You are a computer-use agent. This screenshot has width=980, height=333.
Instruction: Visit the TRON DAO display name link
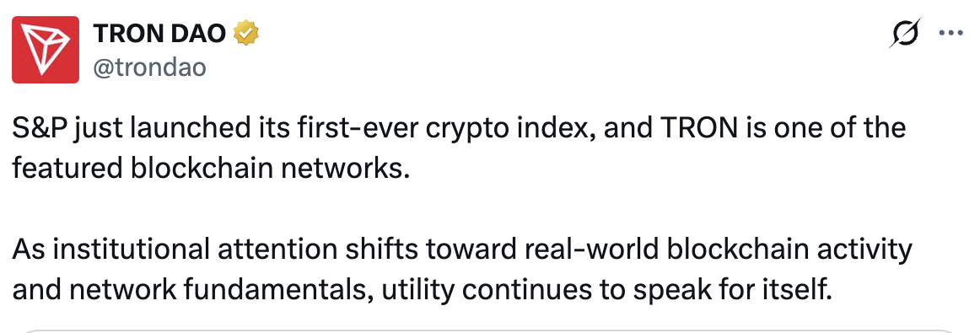click(159, 33)
